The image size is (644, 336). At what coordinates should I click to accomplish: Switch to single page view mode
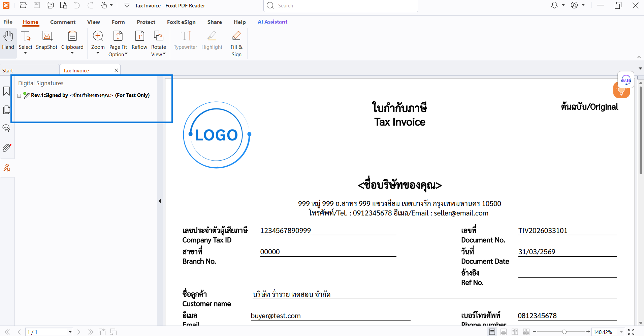(492, 332)
